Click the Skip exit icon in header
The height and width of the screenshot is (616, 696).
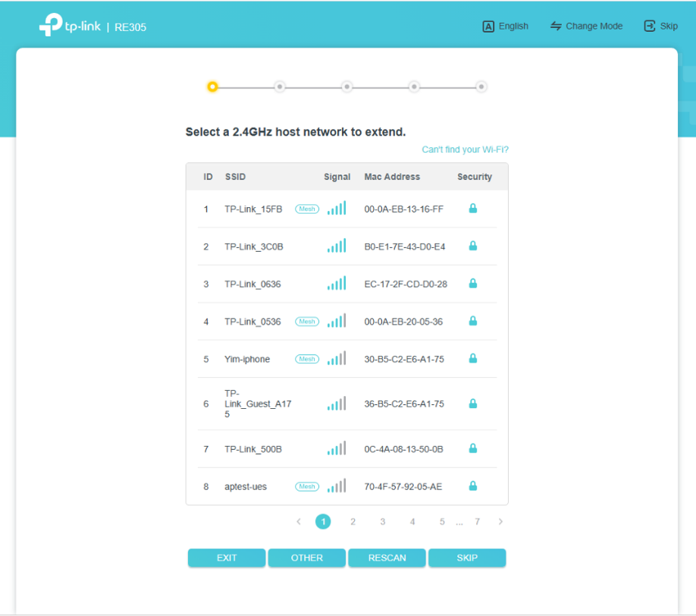[x=650, y=27]
